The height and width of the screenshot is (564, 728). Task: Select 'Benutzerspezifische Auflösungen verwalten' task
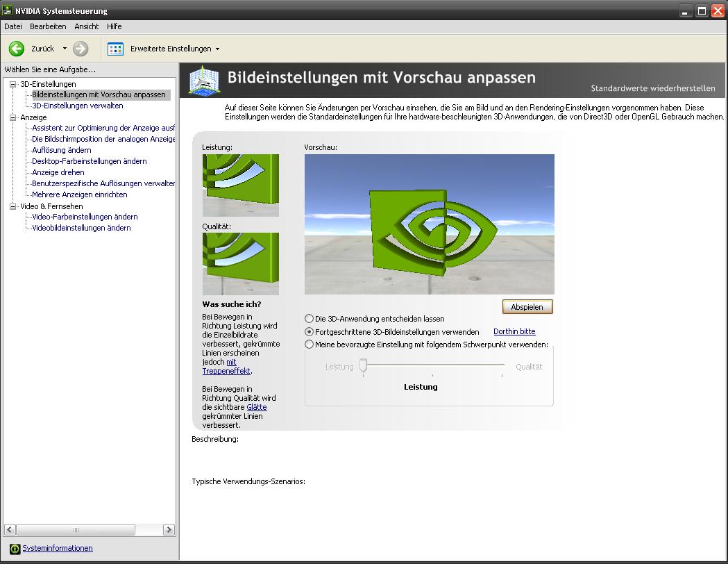[103, 183]
